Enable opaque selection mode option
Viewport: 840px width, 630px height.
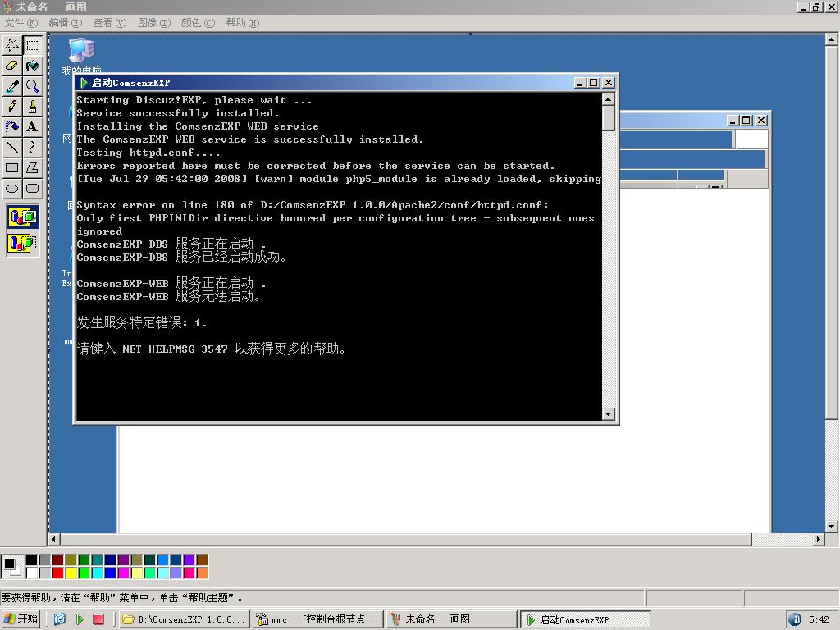(x=22, y=217)
